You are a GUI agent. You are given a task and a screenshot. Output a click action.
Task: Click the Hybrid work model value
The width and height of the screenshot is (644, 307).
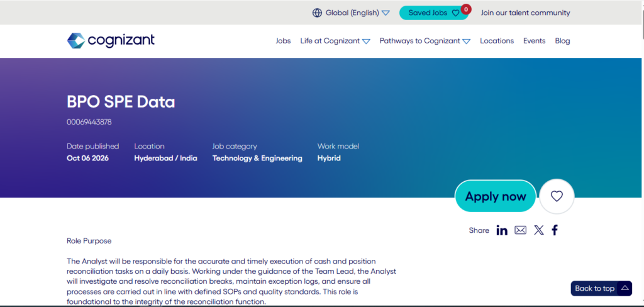(329, 159)
